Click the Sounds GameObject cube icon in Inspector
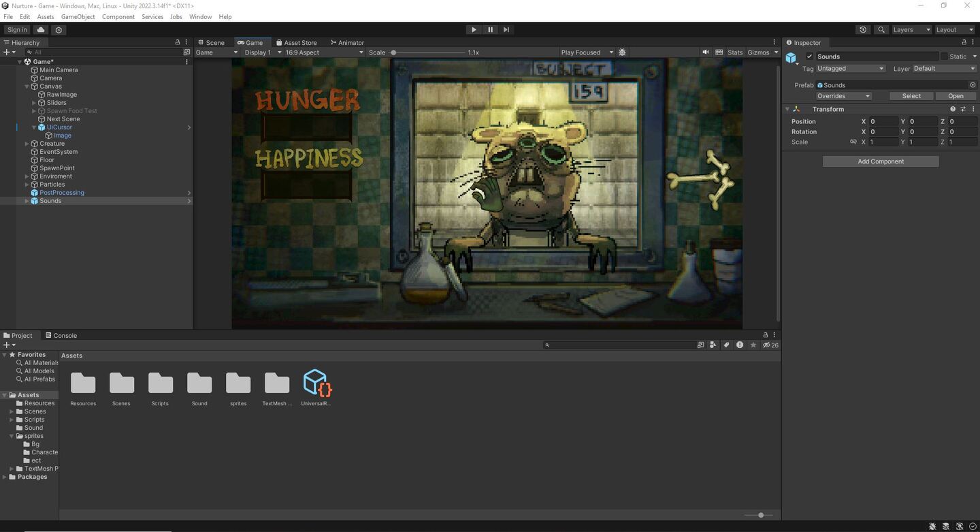Viewport: 980px width, 532px height. click(791, 58)
